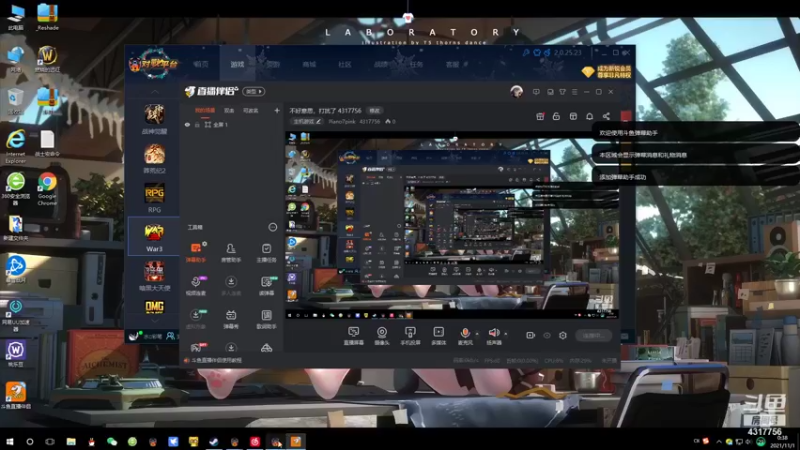
Task: Toggle lock on the fullscreen source row
Action: [197, 124]
